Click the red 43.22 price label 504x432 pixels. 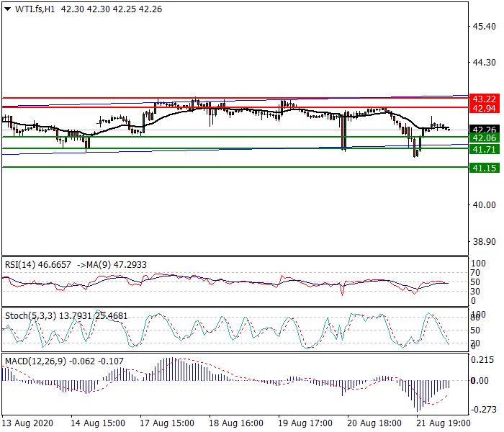point(482,99)
